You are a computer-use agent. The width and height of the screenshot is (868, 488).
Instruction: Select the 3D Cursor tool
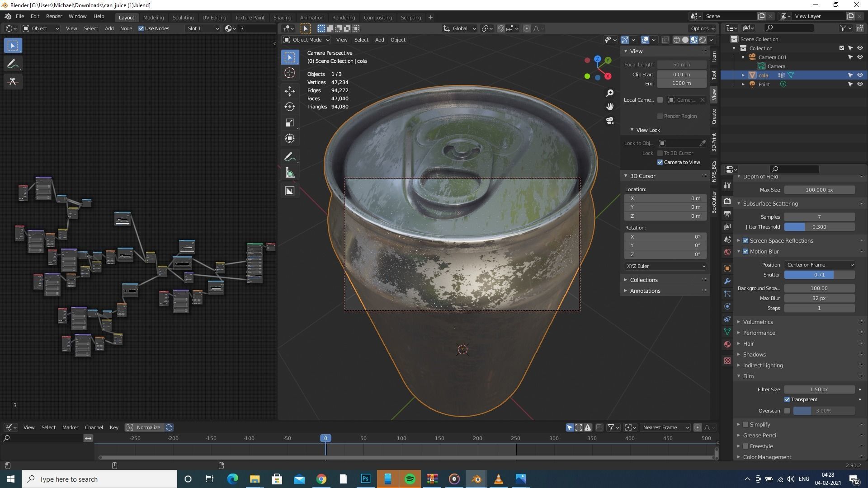290,73
